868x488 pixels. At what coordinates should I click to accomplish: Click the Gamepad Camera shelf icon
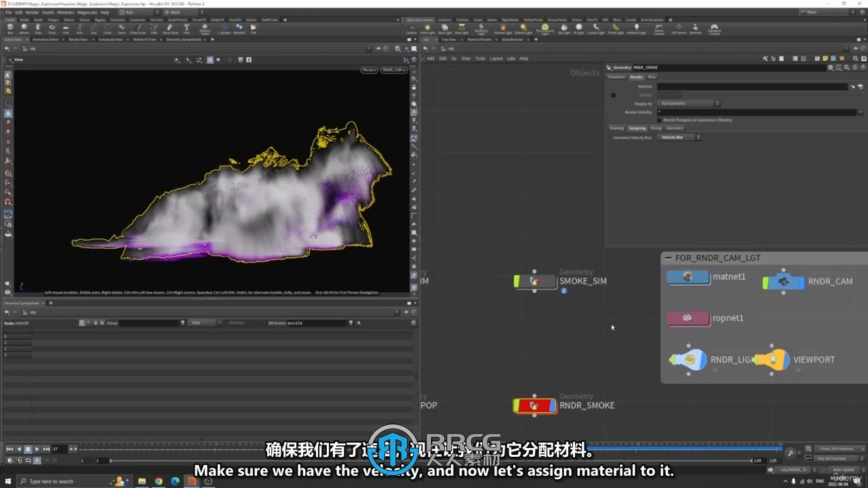tap(714, 29)
